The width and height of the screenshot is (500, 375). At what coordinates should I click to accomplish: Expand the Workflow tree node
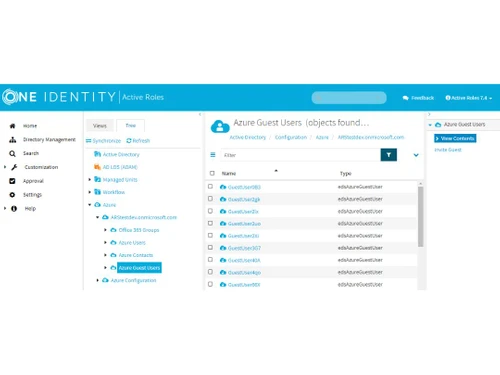[89, 192]
